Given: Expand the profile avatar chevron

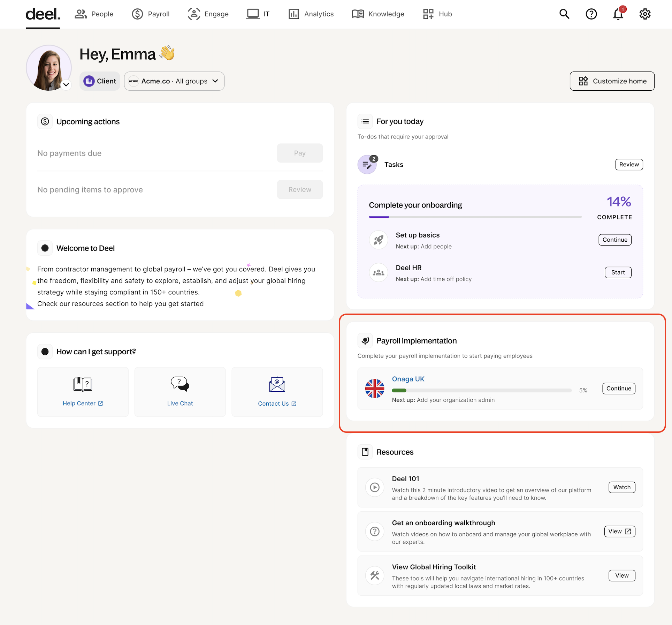Looking at the screenshot, I should [x=66, y=84].
